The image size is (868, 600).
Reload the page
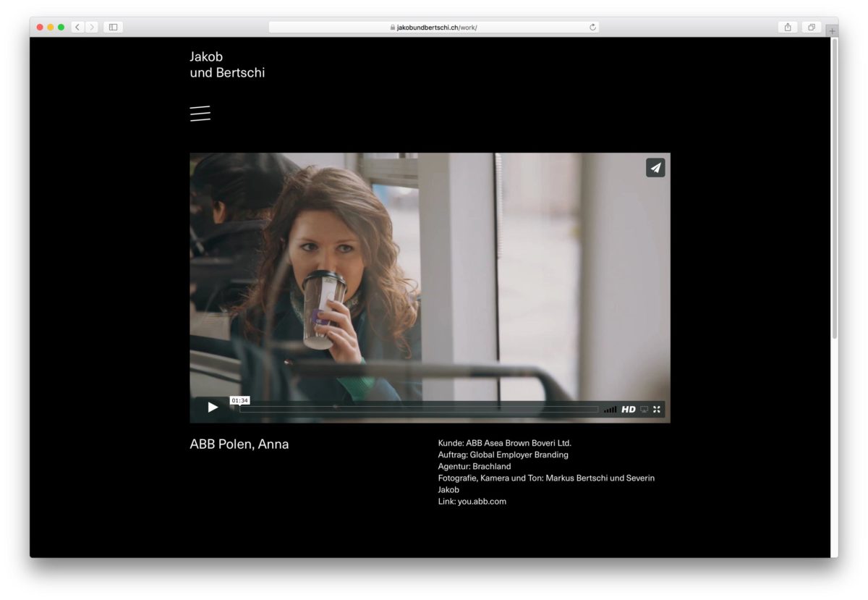pos(593,28)
